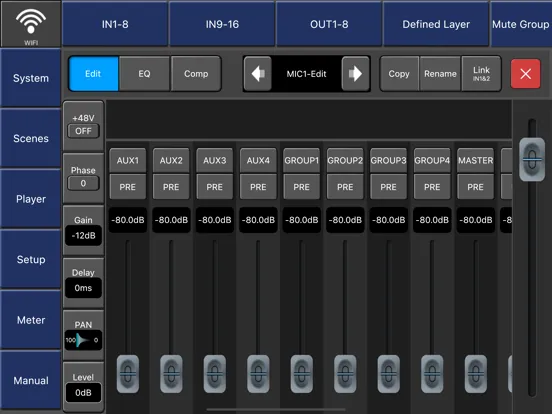Open the Defined Layer tab
Viewport: 552px width, 414px height.
(436, 24)
